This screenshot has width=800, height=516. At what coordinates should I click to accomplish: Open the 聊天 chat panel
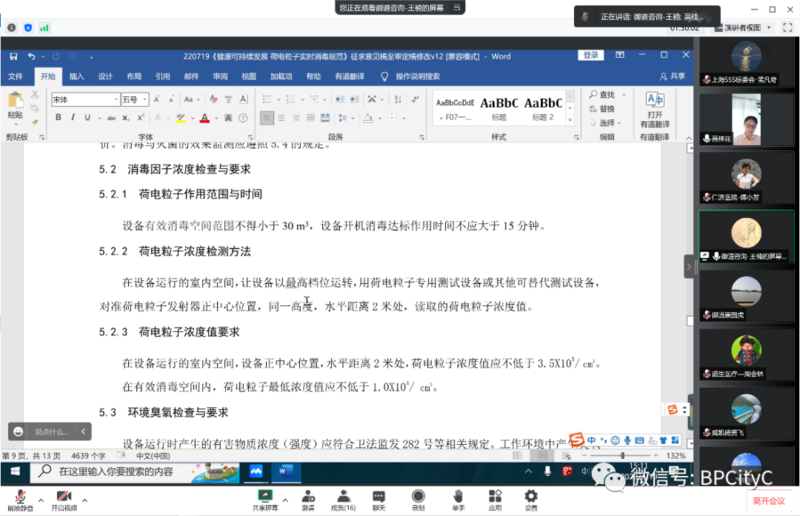click(379, 500)
